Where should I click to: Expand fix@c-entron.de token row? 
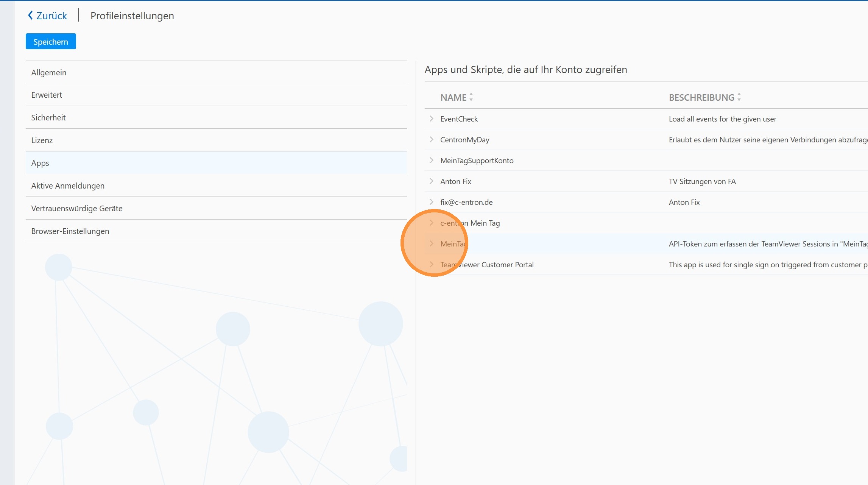tap(431, 202)
